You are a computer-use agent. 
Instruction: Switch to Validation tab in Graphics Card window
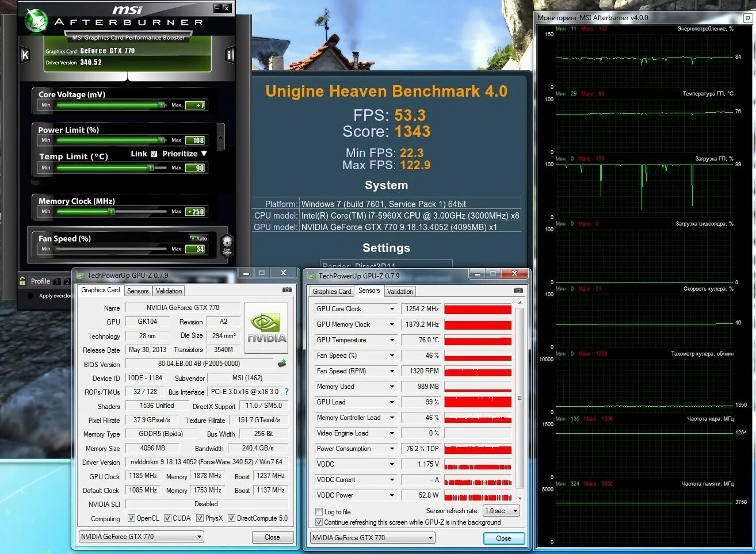point(169,291)
